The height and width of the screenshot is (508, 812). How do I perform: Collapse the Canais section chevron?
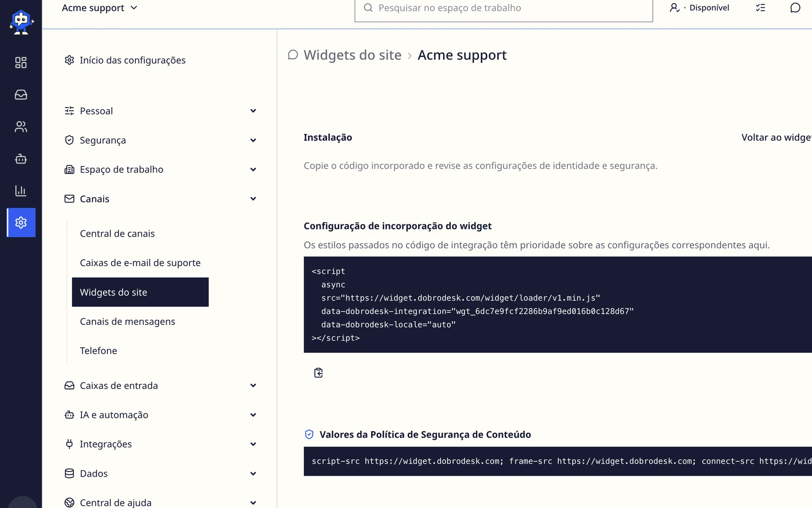click(253, 199)
